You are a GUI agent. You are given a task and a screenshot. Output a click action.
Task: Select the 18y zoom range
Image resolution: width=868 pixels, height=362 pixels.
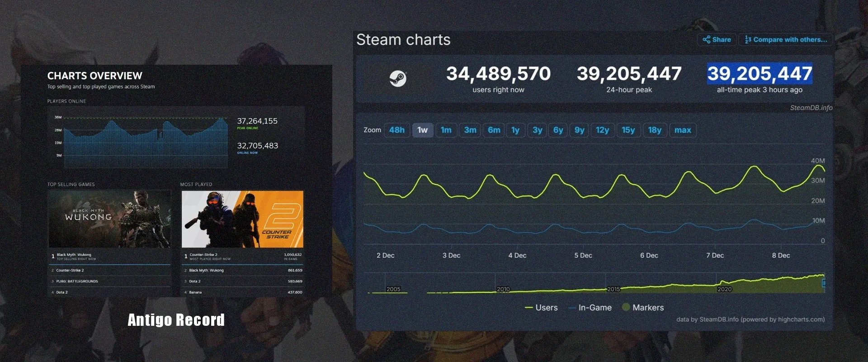[x=655, y=130]
